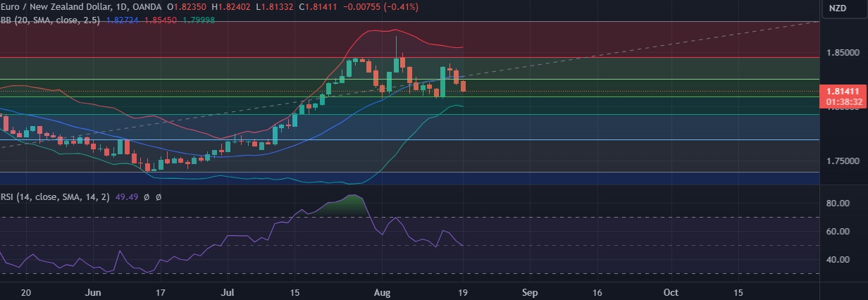
Task: Click the 80.00 RSI scale label
Action: 837,204
